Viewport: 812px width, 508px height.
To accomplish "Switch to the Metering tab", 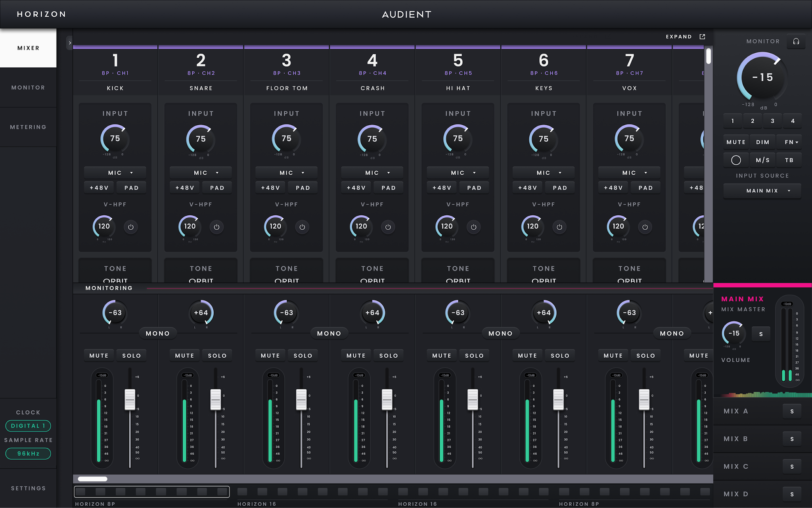I will tap(28, 127).
